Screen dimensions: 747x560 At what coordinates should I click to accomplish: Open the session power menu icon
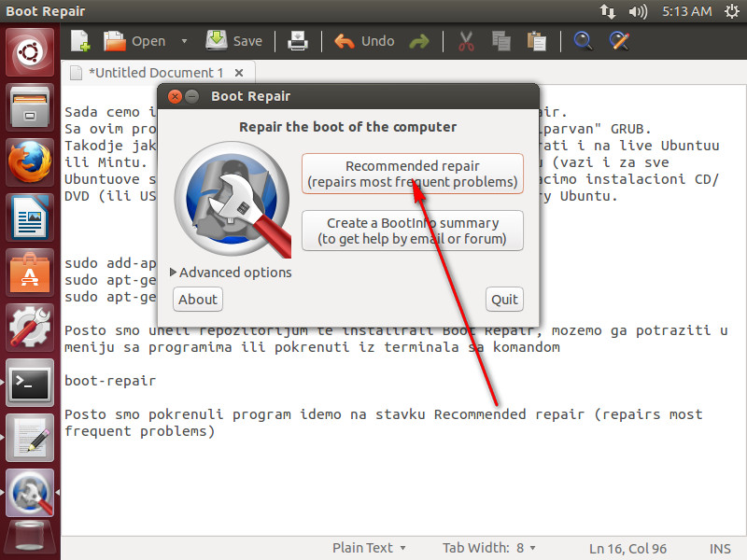[x=732, y=11]
